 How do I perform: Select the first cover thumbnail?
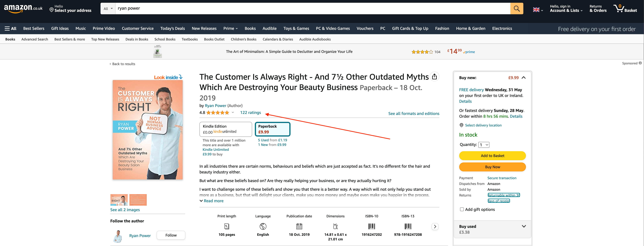(x=119, y=200)
